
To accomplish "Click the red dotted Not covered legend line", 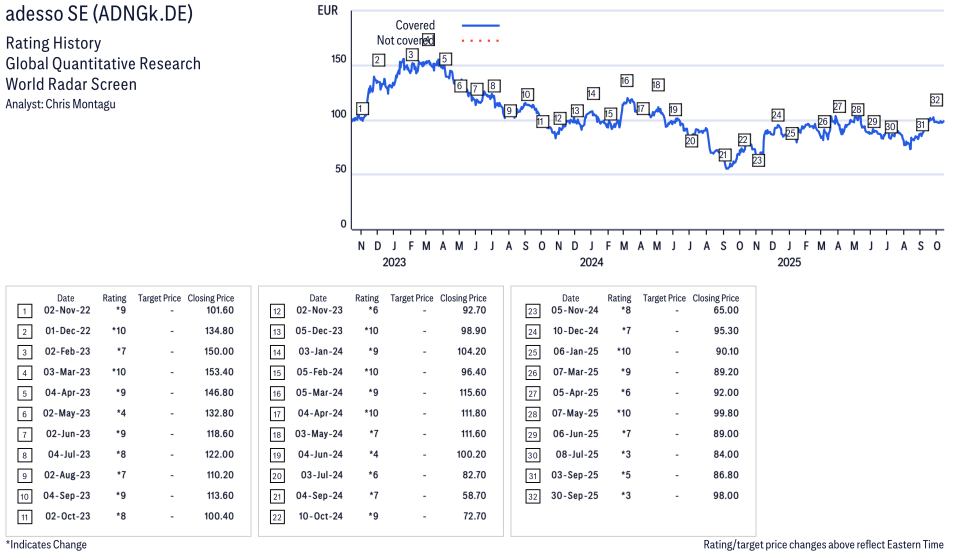I will click(x=480, y=41).
